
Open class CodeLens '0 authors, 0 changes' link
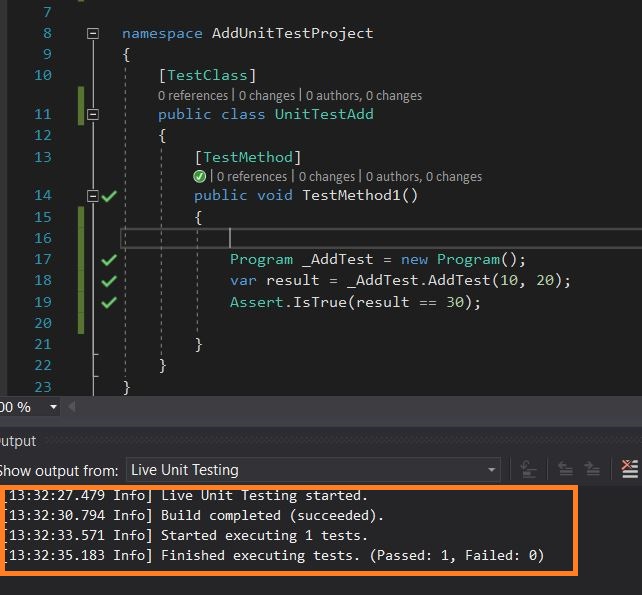tap(364, 95)
